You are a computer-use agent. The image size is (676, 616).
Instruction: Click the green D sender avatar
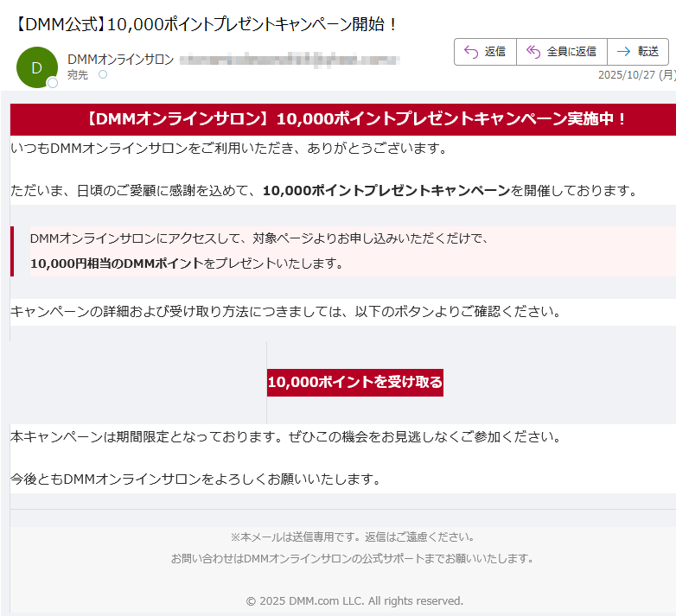point(37,67)
